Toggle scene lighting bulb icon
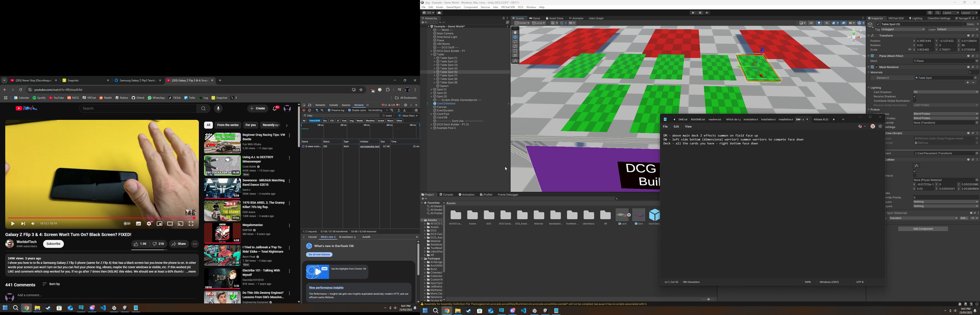Viewport: 980px width, 315px height. [819, 23]
